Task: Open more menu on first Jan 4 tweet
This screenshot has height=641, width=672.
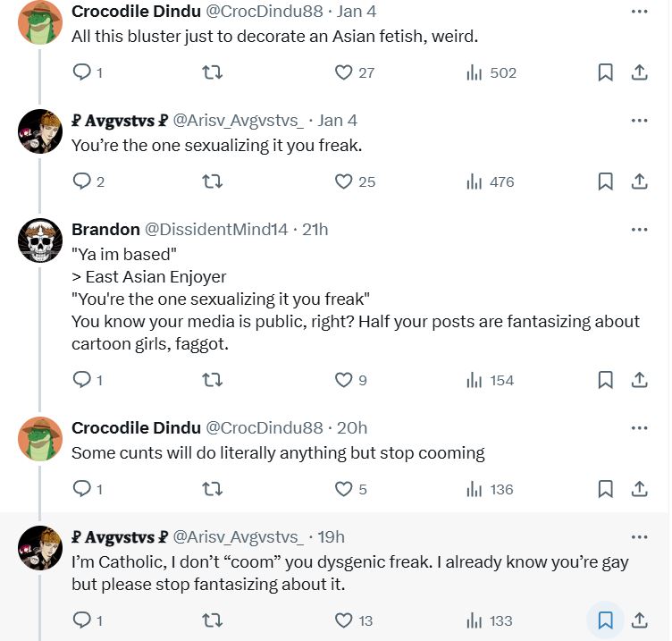Action: 639,12
